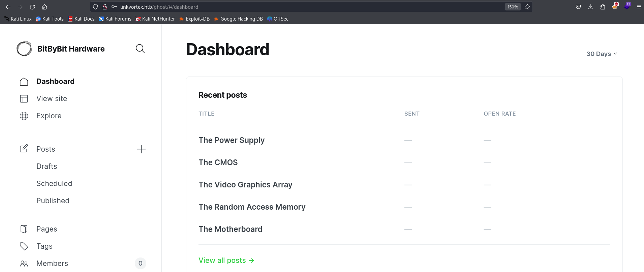Open the Firefox hamburger application menu
Screen dimensions: 644x272
click(639, 7)
